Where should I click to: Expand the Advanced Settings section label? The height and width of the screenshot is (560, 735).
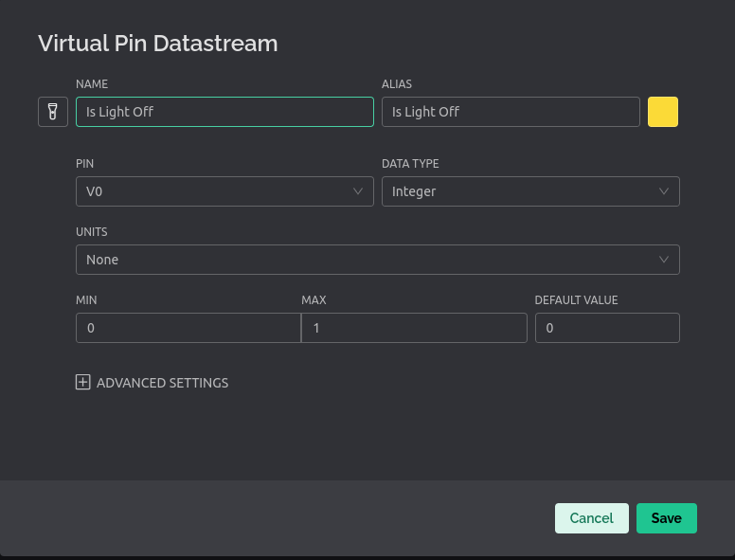(162, 383)
